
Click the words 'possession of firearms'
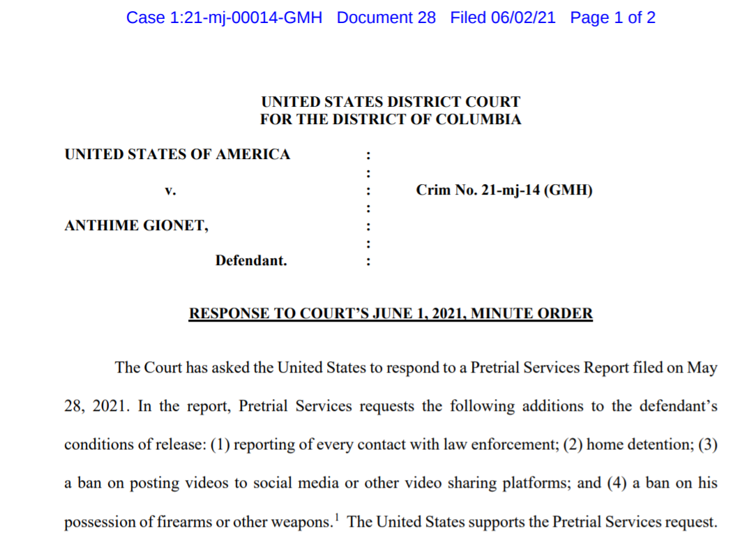point(138,522)
